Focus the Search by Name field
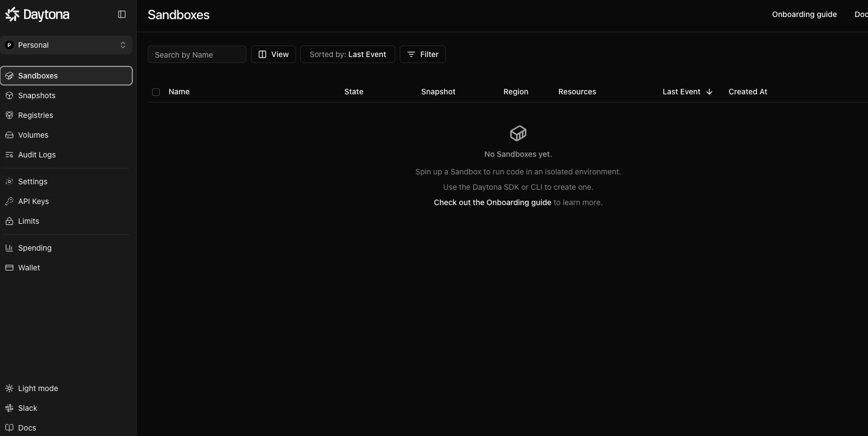This screenshot has width=868, height=436. pos(197,55)
